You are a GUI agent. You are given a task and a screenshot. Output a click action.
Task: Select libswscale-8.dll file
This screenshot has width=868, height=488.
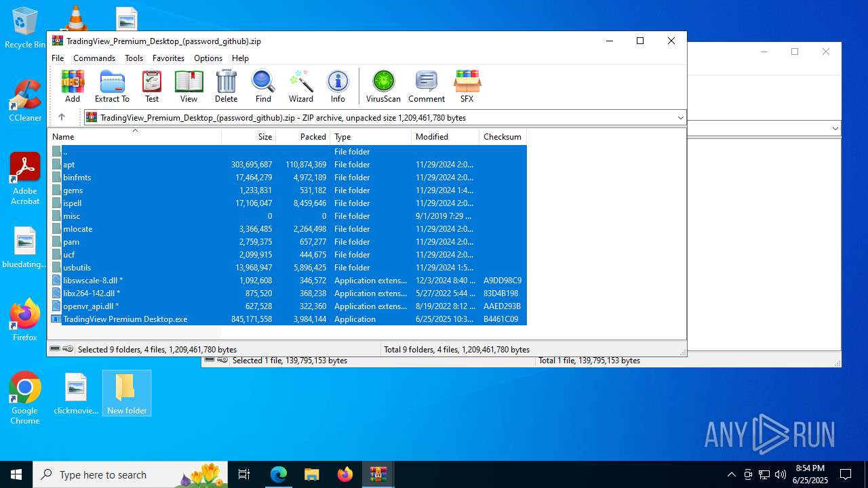point(288,281)
